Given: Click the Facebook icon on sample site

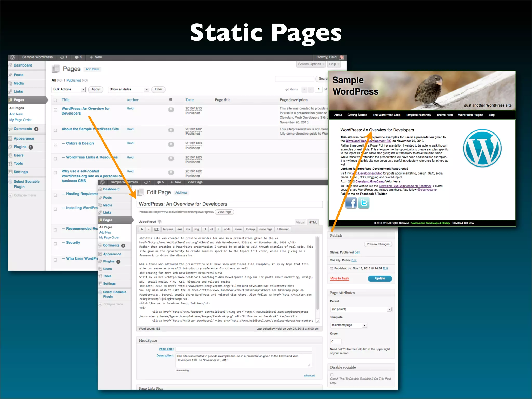Looking at the screenshot, I should point(351,203).
